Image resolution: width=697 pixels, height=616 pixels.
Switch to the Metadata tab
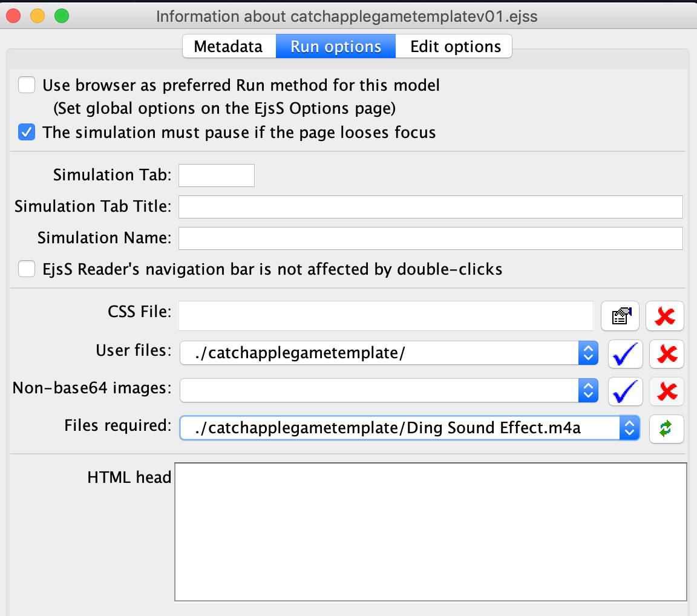pos(229,47)
